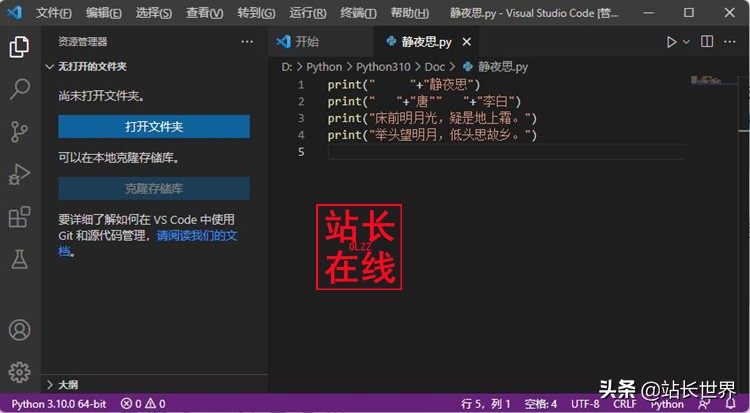750x413 pixels.
Task: Open the Testing flask view
Action: coord(19,259)
